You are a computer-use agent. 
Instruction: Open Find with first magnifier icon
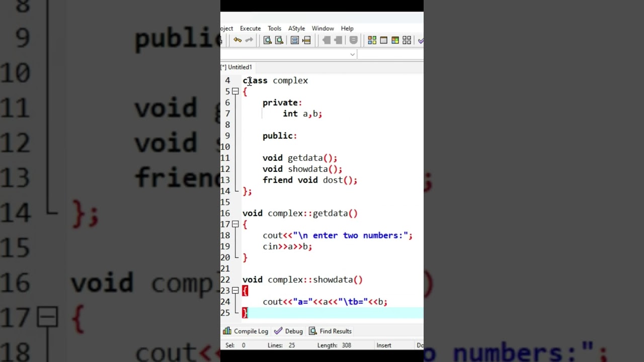(268, 40)
